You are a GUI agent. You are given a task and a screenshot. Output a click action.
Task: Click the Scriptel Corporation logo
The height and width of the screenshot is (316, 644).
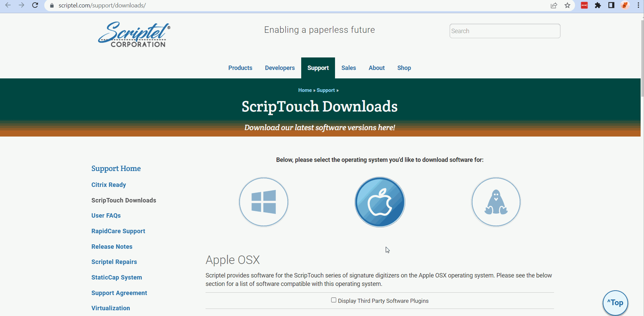[x=133, y=34]
